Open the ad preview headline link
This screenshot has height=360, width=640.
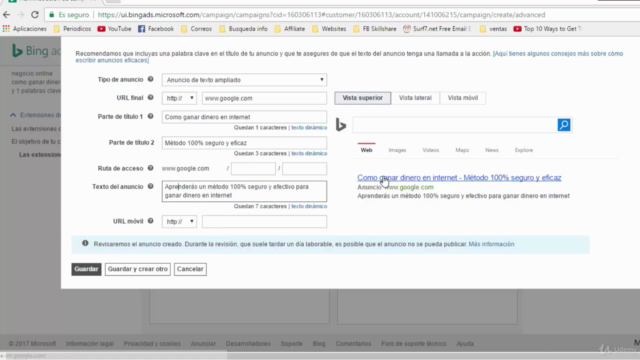[x=459, y=178]
